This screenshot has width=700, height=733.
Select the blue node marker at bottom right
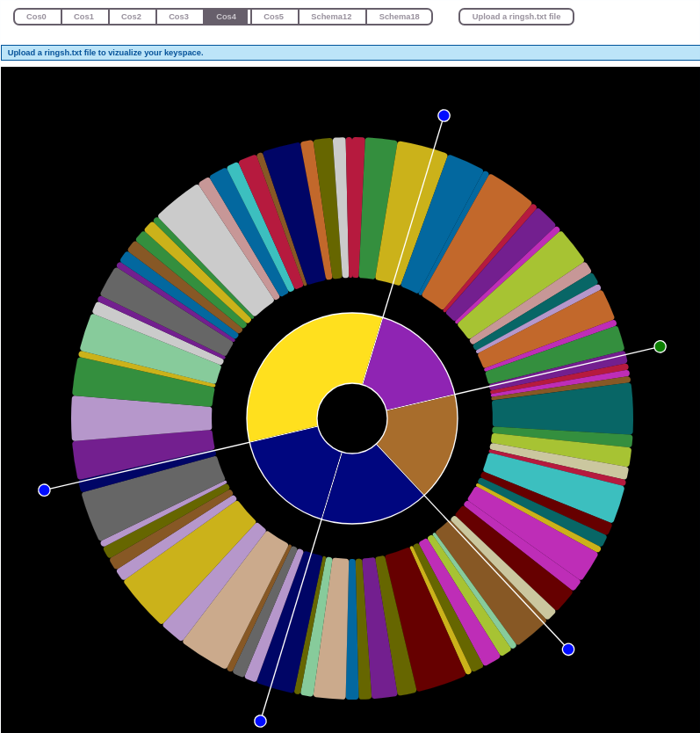pyautogui.click(x=568, y=650)
